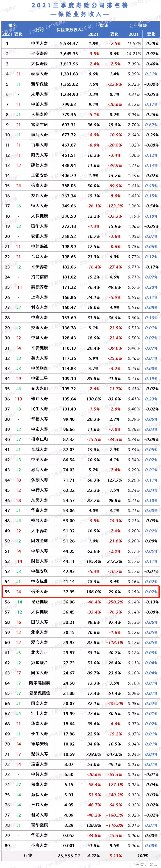Select growth change value -123.3%
The image size is (161, 868).
[114, 206]
